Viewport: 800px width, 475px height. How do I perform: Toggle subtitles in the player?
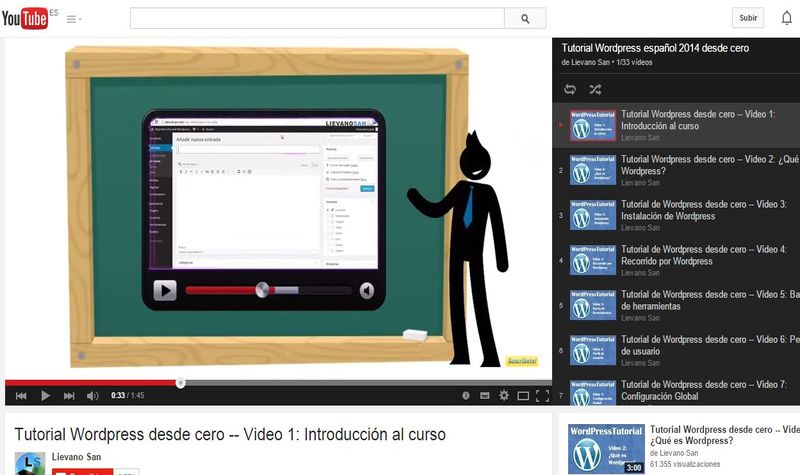pyautogui.click(x=485, y=396)
